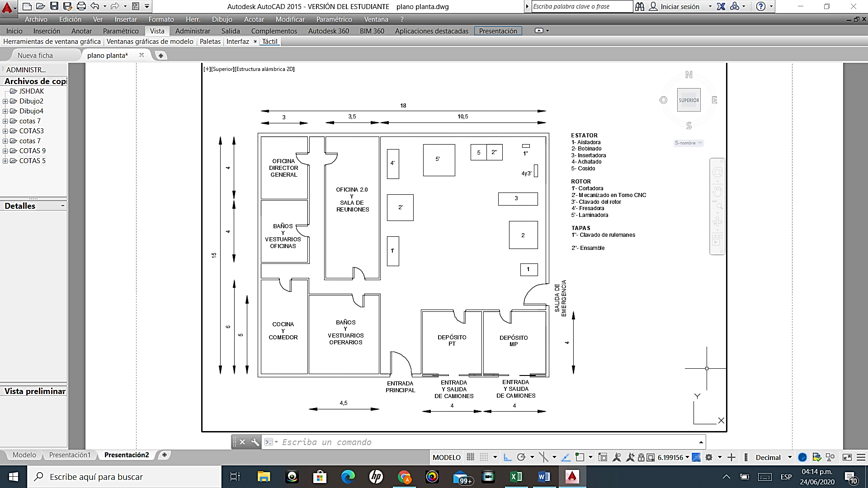Open the polar tracking angle dropdown arrow
The width and height of the screenshot is (868, 488).
[x=532, y=457]
